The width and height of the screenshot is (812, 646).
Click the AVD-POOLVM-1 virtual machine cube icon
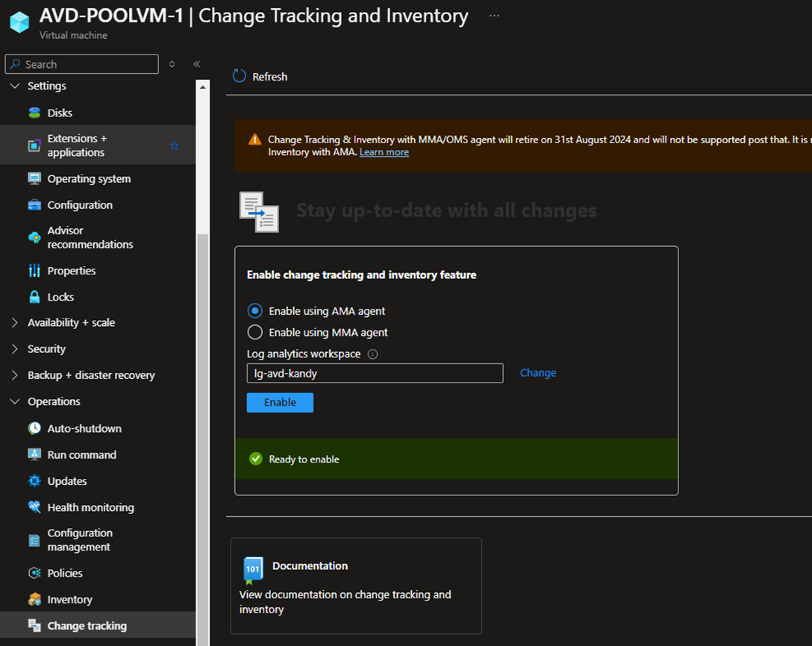coord(19,22)
